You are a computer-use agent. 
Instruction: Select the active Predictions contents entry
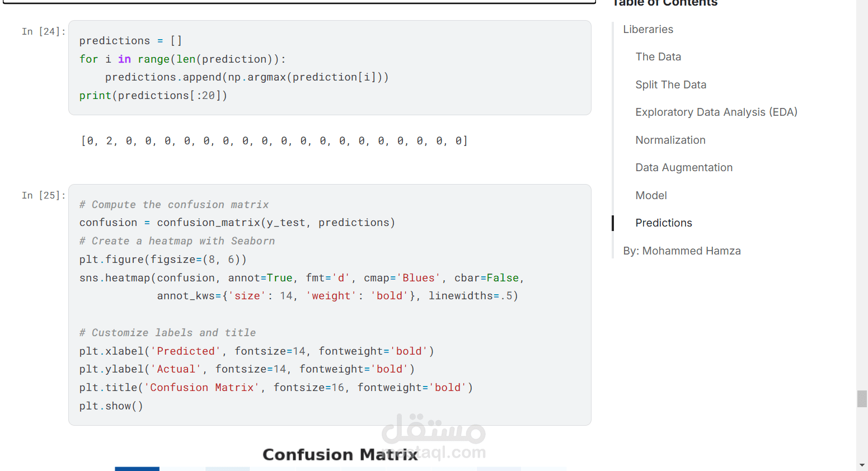pyautogui.click(x=663, y=223)
